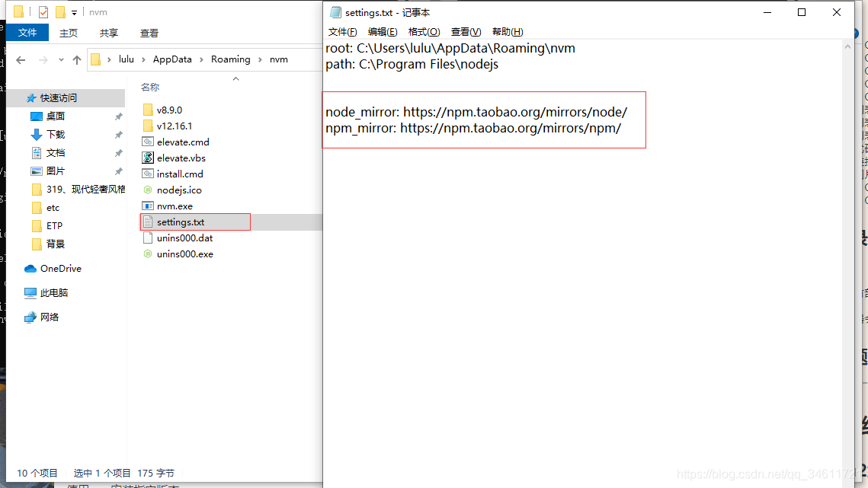Collapse the file list header chevron above 名称
This screenshot has height=488, width=868.
235,79
